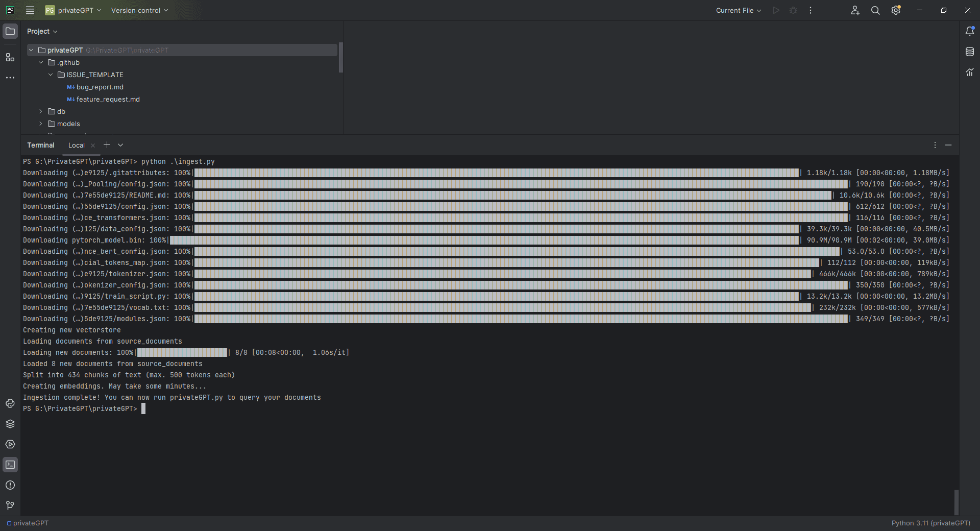Viewport: 980px width, 531px height.
Task: Select bug_report.md in project tree
Action: 100,87
